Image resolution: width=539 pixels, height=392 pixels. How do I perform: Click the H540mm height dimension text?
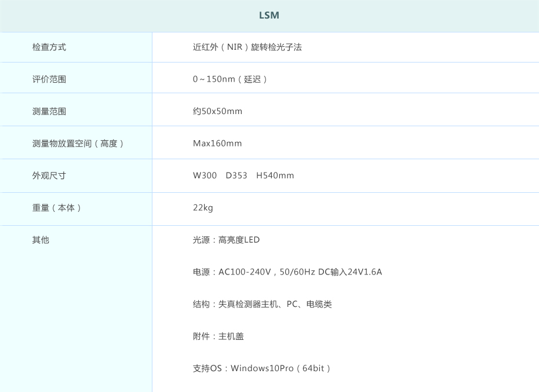pos(275,175)
